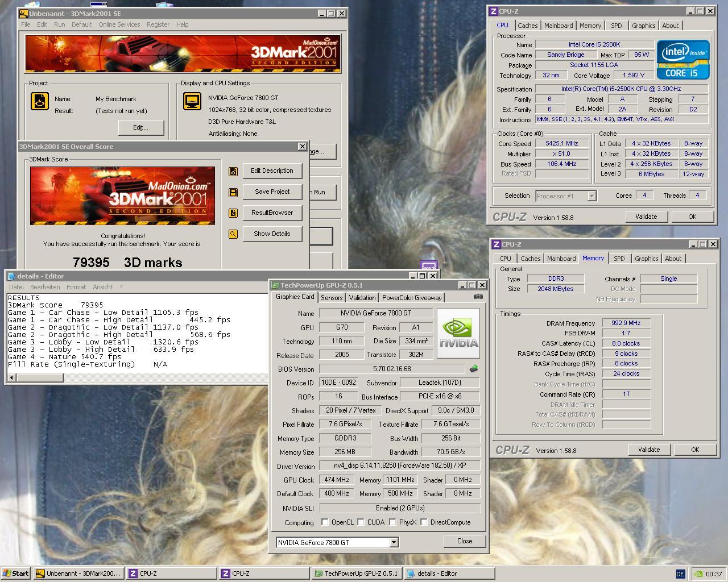This screenshot has width=728, height=582.
Task: Click the Core Speed value field
Action: [561, 144]
